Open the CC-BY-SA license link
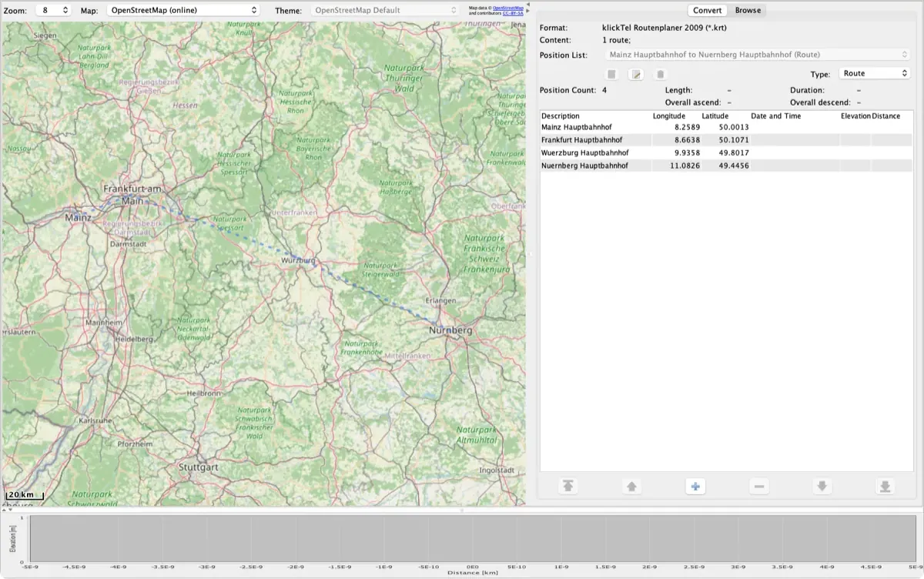The width and height of the screenshot is (924, 579). point(513,13)
